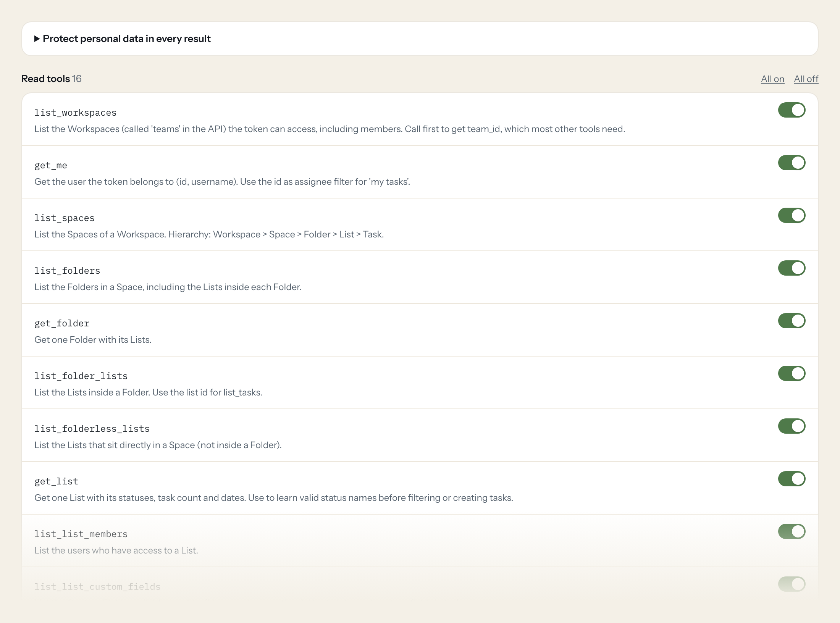Select the list_folders tool name
Image resolution: width=840 pixels, height=623 pixels.
click(x=67, y=271)
